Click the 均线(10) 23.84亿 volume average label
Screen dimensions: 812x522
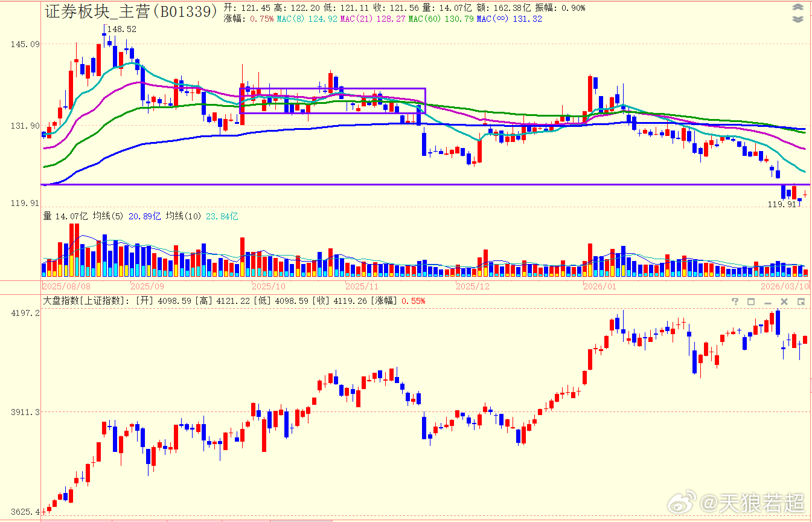[x=201, y=216]
